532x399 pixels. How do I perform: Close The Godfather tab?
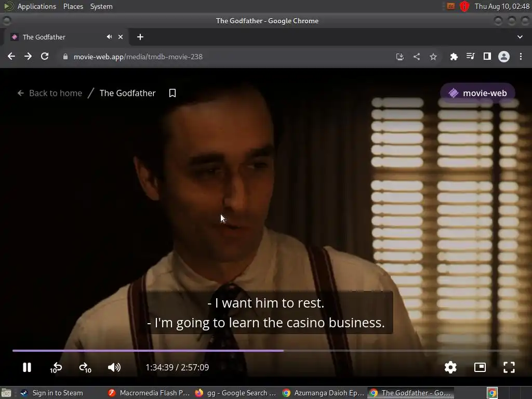tap(121, 37)
